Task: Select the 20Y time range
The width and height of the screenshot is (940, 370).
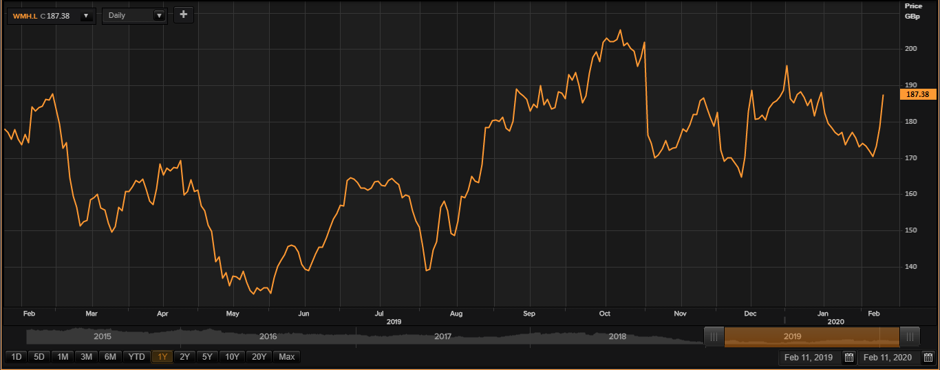Action: click(x=259, y=357)
